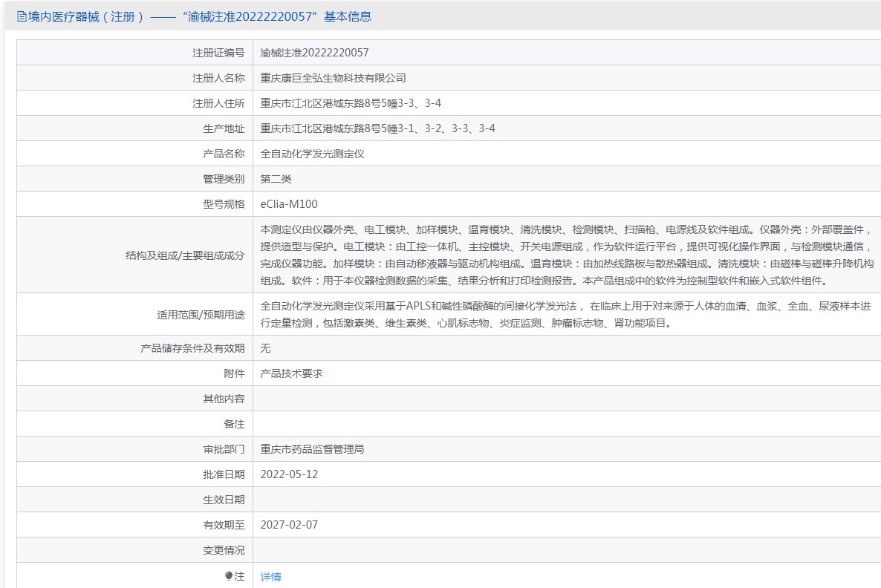This screenshot has width=881, height=588.
Task: Click the production address listing 3-1、3-2
Action: pyautogui.click(x=377, y=128)
